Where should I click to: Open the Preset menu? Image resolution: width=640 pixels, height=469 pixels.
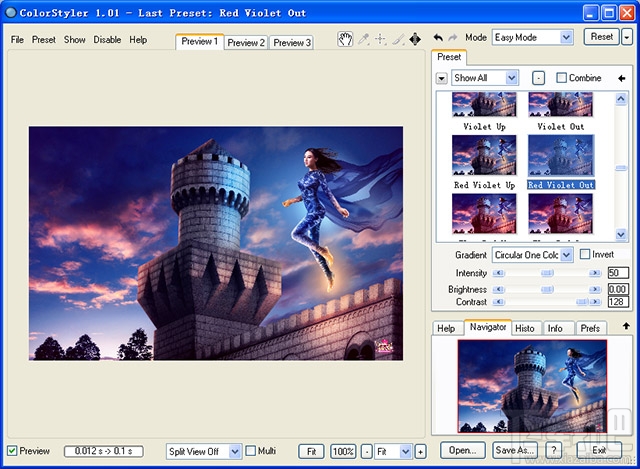[x=43, y=40]
